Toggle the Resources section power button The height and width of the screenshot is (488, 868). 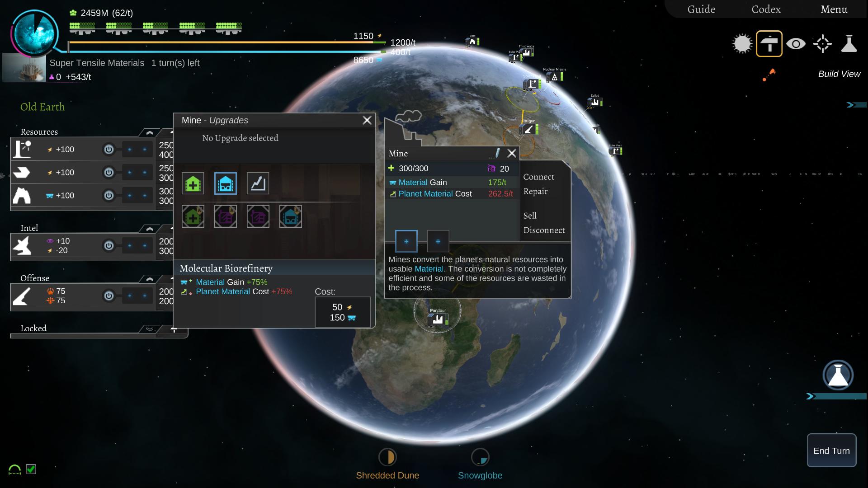click(108, 149)
